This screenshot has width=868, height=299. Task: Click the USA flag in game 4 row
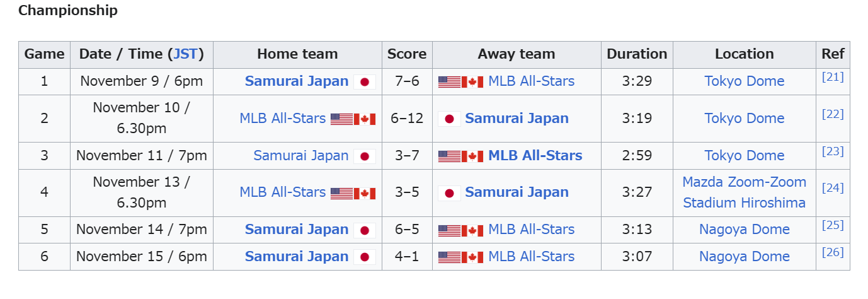pos(341,193)
